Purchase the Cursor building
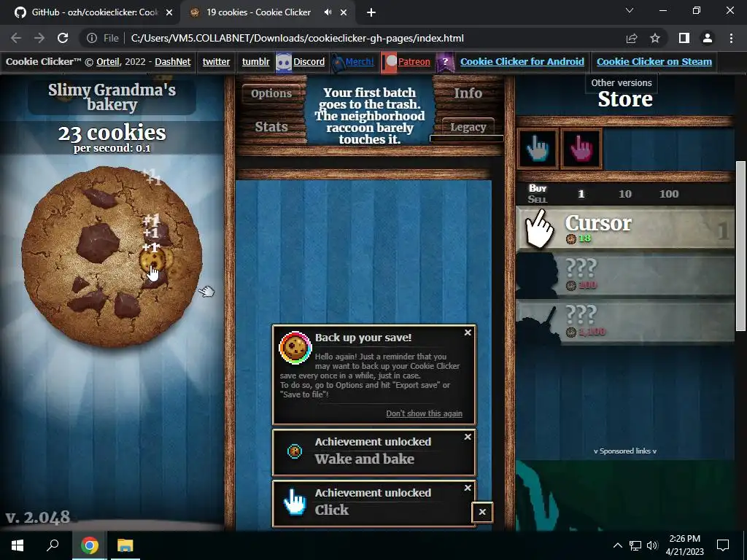Viewport: 747px width, 560px height. pyautogui.click(x=625, y=228)
